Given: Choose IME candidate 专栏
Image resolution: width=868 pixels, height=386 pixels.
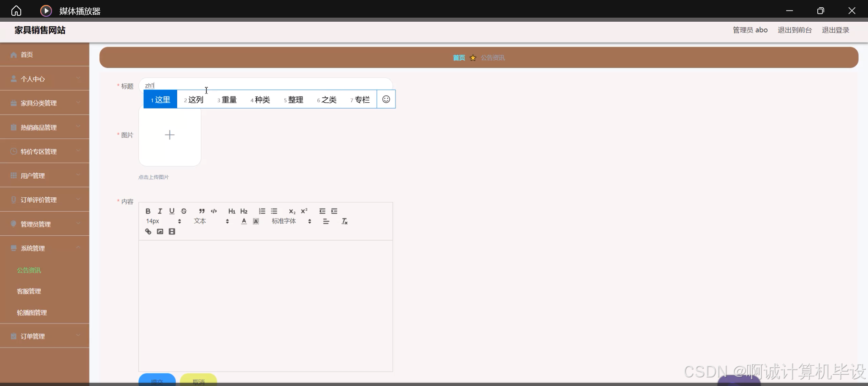Looking at the screenshot, I should coord(360,100).
